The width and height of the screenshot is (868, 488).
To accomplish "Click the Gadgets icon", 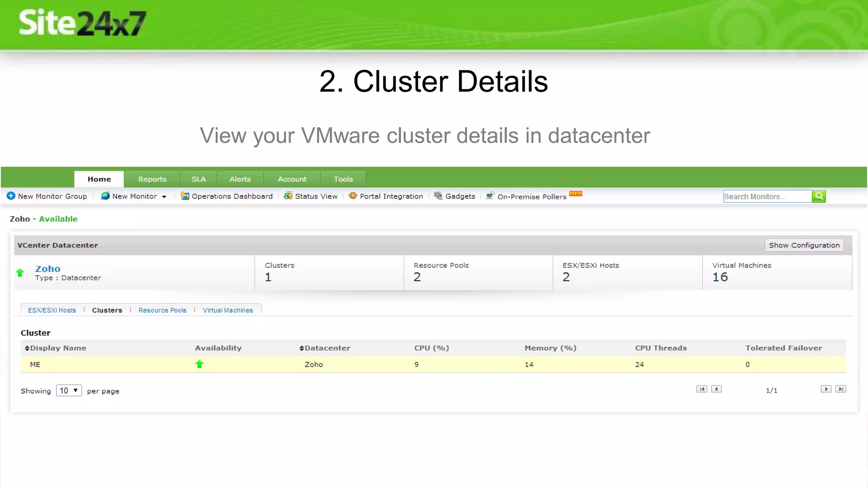I will tap(438, 196).
